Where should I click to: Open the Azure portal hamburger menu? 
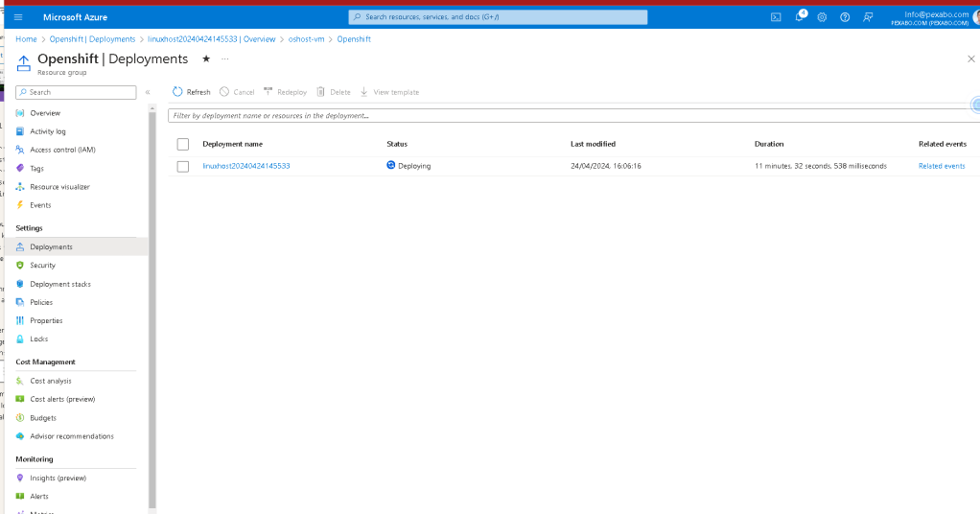(x=18, y=17)
